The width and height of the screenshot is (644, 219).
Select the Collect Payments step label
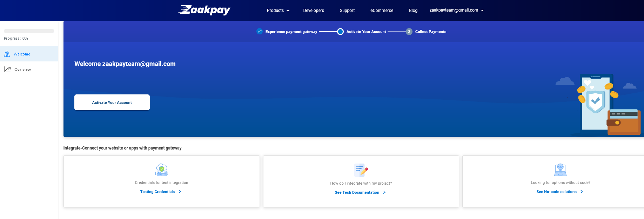(x=431, y=32)
